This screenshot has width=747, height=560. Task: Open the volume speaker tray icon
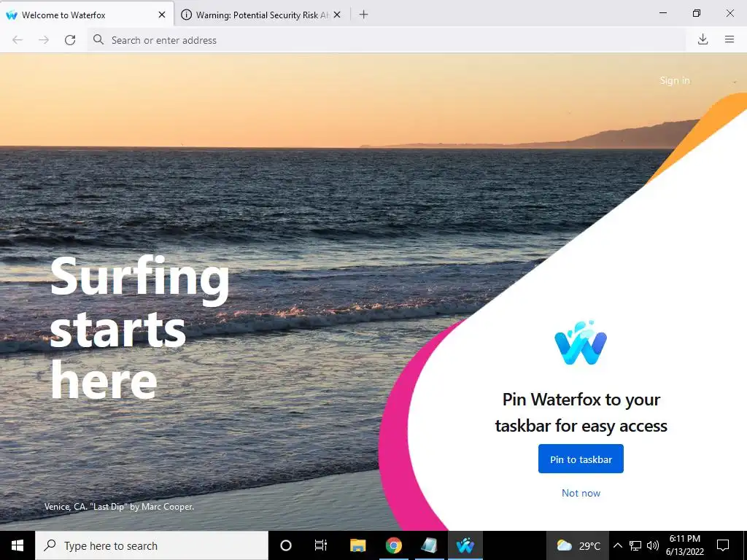click(653, 545)
